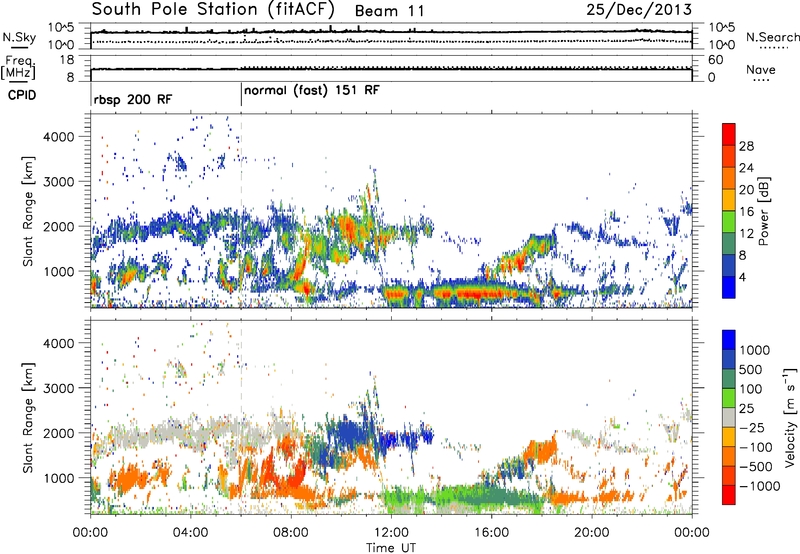Click the '1000' tick on the velocity panel axis

pyautogui.click(x=59, y=478)
